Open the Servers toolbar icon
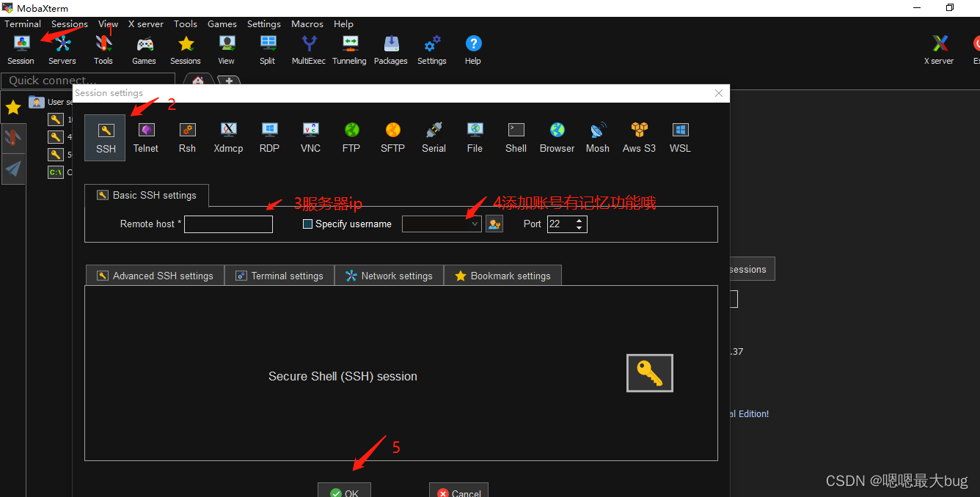Screen dimensions: 980x497 [62, 50]
